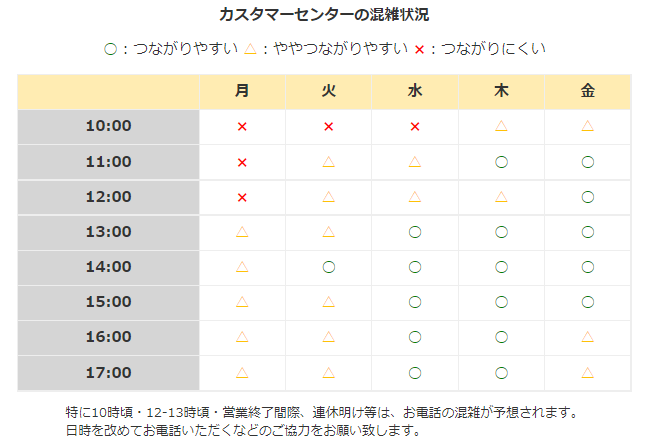652x445 pixels.
Task: Click the red cross for Wednesday 10:00
Action: (415, 127)
